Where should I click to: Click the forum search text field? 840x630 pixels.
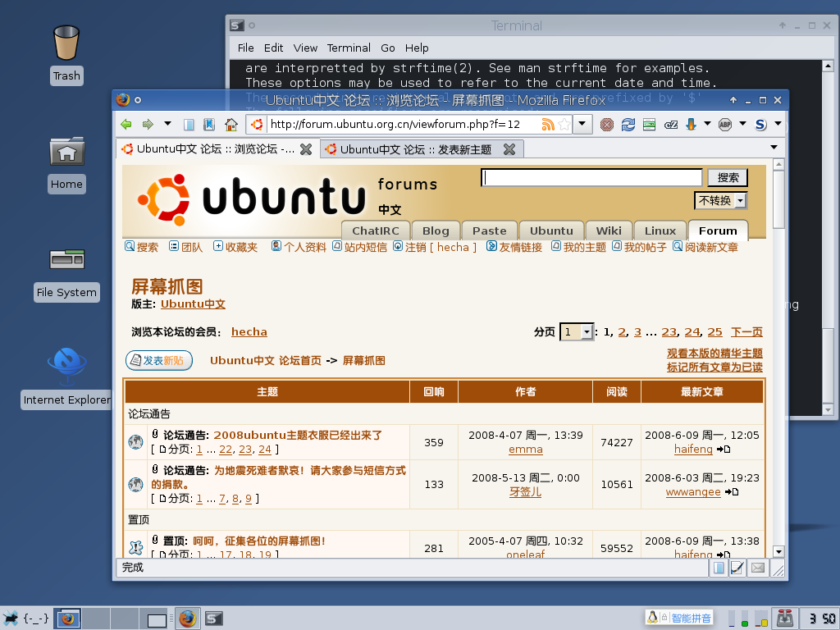point(591,177)
